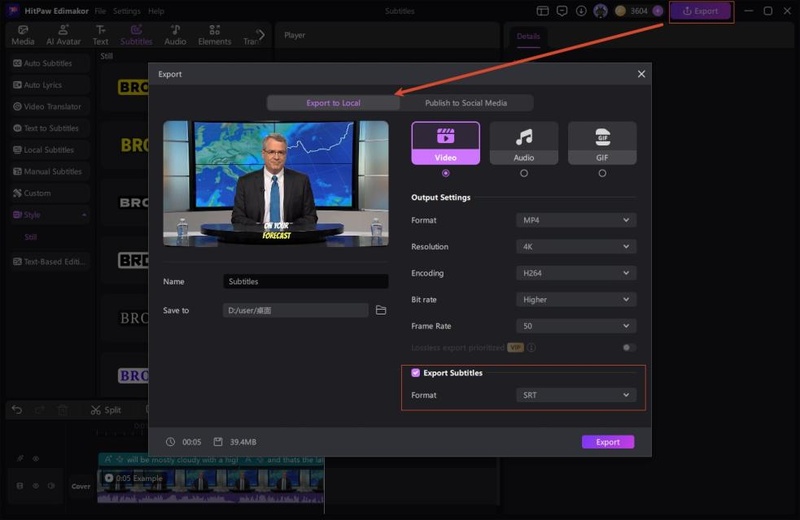Open the AI Avatar tool
Viewport: 800px width, 520px height.
click(63, 35)
